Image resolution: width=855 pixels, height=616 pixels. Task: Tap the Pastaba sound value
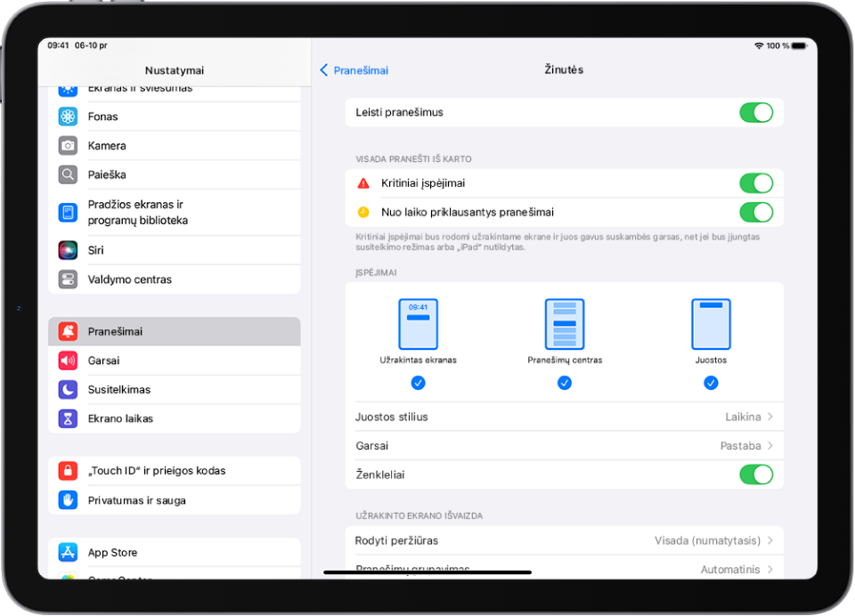[740, 445]
